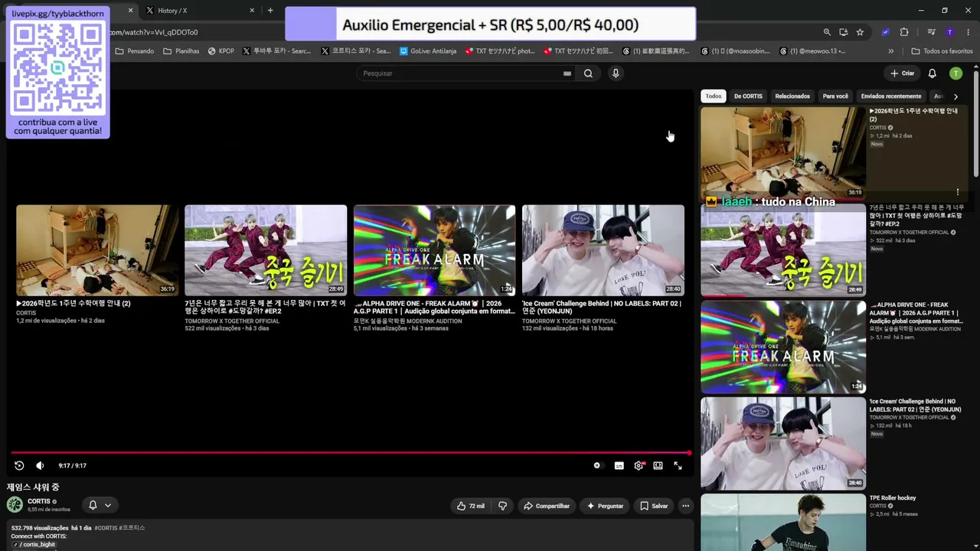Save video with Salvar button

click(654, 506)
